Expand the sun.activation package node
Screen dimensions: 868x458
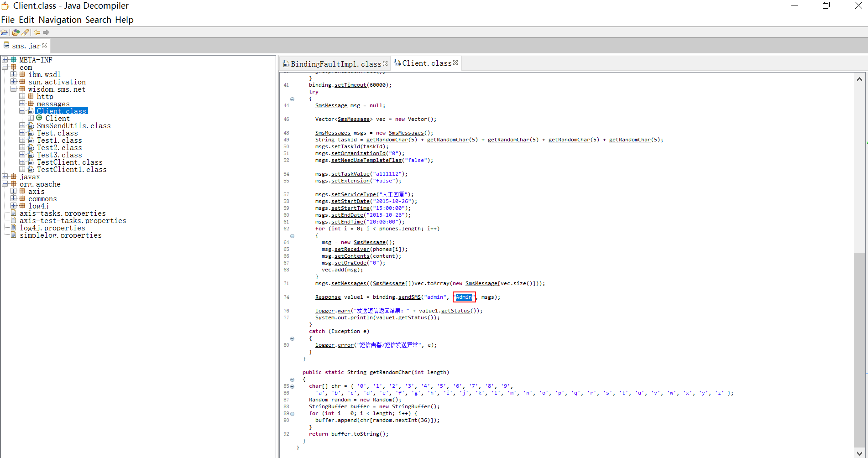(14, 82)
